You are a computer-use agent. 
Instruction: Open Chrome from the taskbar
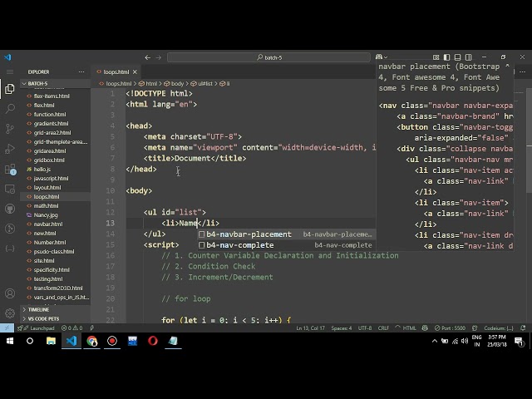(x=91, y=341)
